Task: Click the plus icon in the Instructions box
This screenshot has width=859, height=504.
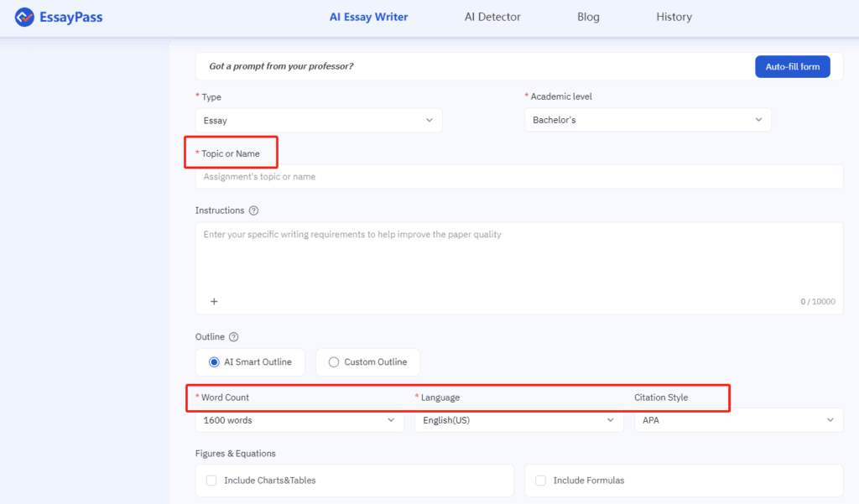Action: [x=214, y=301]
